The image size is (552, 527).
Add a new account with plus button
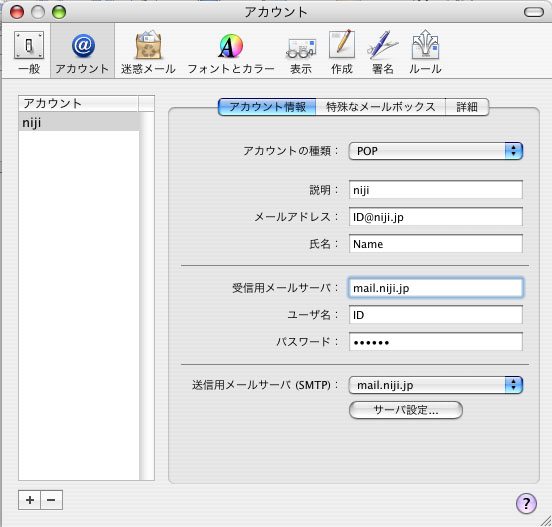tap(30, 500)
